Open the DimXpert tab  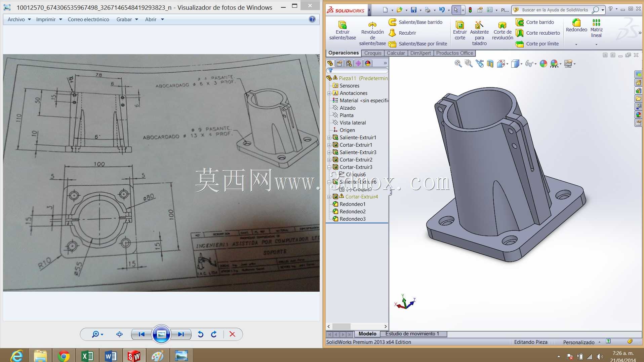(420, 53)
